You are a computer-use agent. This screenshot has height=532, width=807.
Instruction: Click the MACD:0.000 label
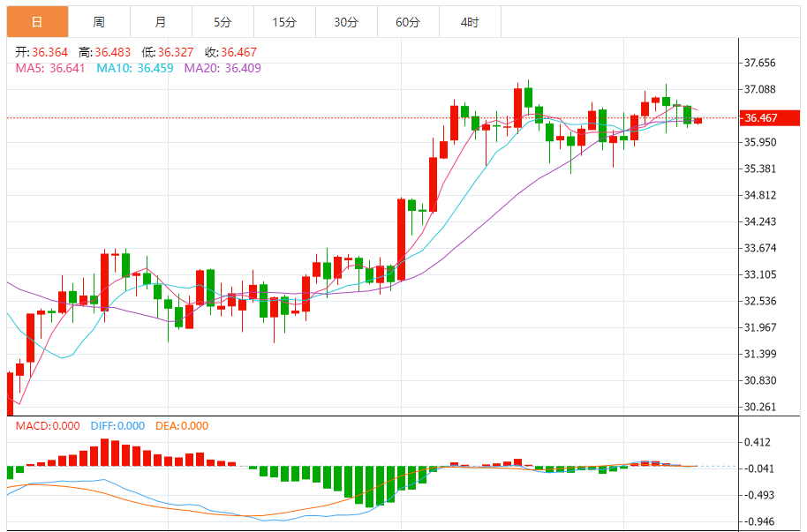[48, 426]
